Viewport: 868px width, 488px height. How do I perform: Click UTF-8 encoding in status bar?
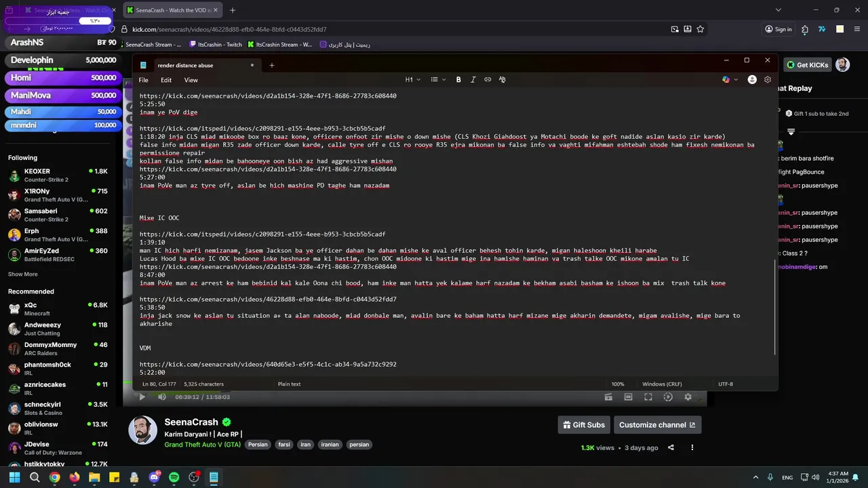pos(726,384)
